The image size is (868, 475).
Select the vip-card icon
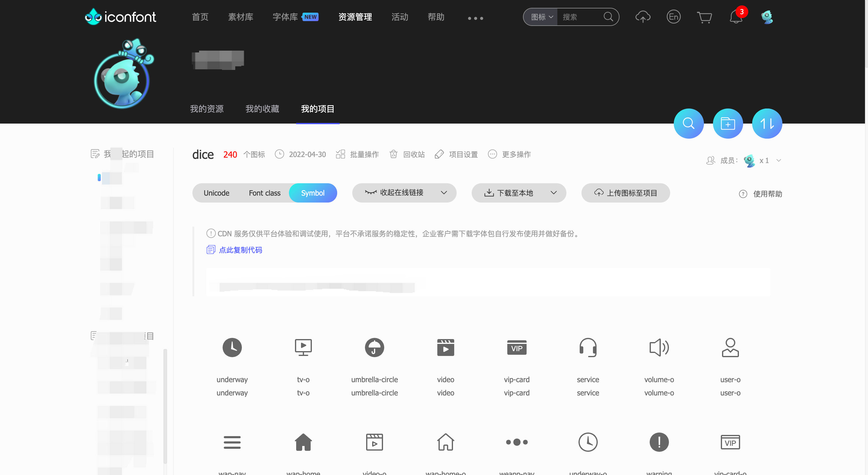coord(517,348)
